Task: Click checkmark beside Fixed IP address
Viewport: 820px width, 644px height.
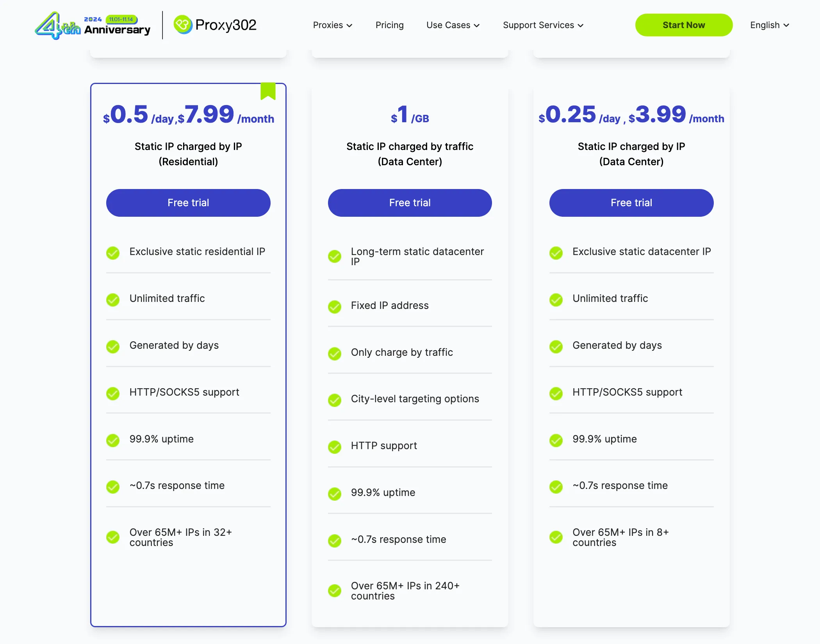Action: tap(335, 307)
